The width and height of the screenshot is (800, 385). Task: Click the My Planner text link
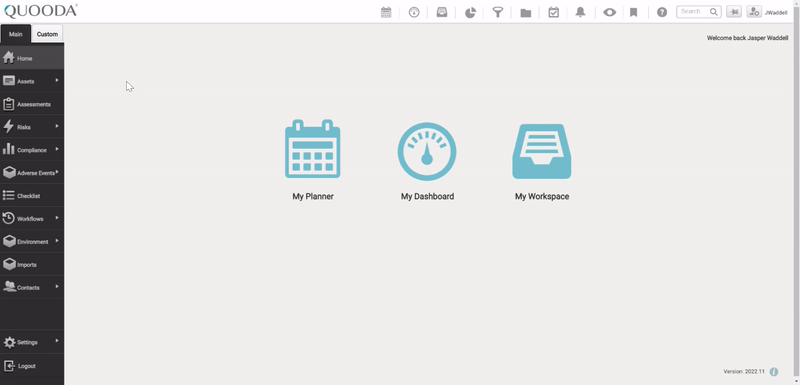coord(313,196)
